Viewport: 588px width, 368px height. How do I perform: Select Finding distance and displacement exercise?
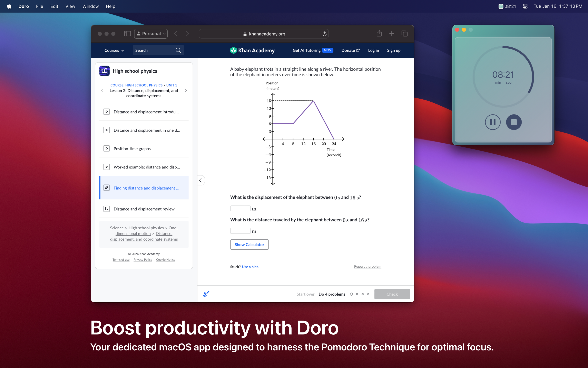144,188
